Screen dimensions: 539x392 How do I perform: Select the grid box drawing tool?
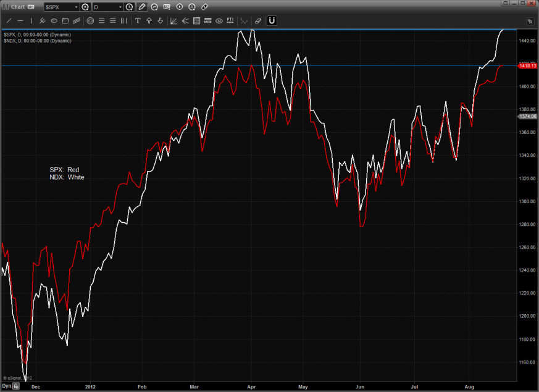pos(196,21)
